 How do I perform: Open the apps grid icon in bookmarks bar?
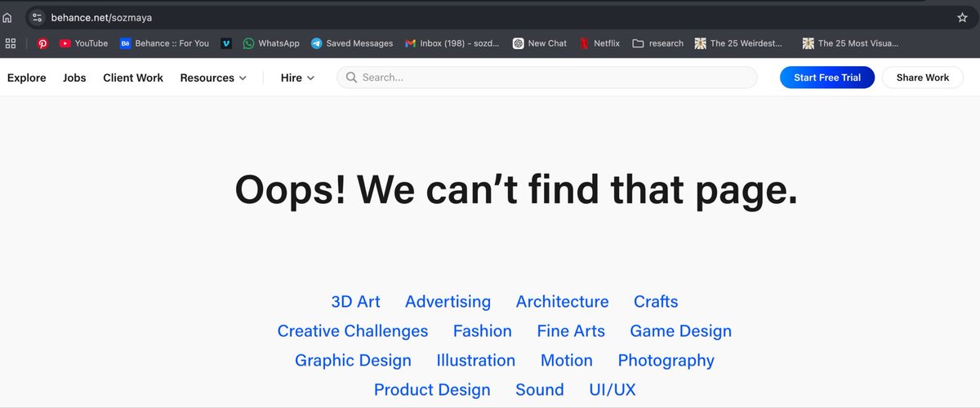11,43
